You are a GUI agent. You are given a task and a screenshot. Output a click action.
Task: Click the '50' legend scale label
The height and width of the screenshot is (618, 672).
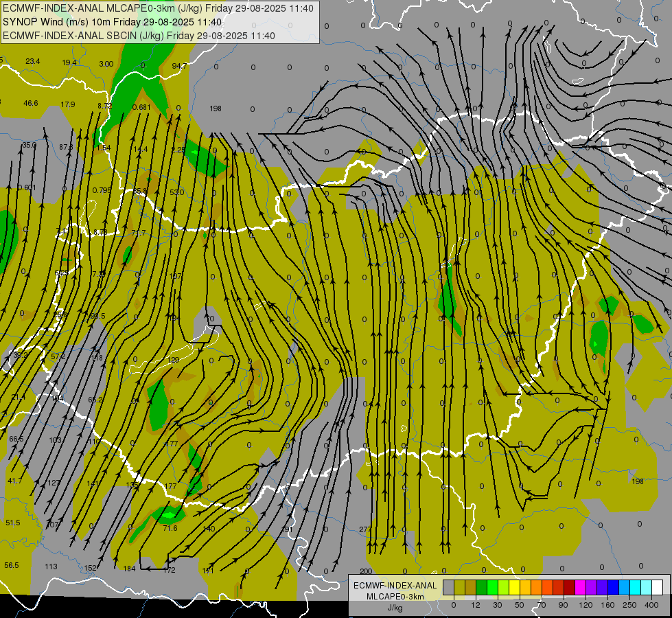click(x=520, y=605)
